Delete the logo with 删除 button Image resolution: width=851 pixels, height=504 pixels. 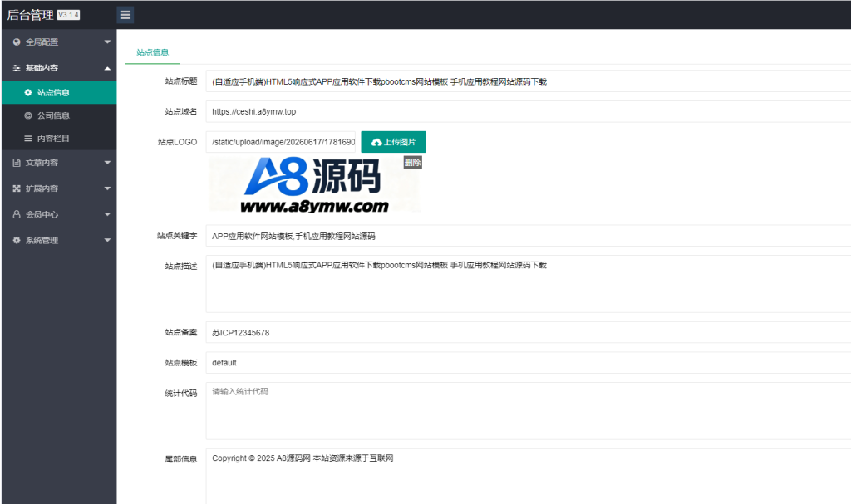point(412,162)
